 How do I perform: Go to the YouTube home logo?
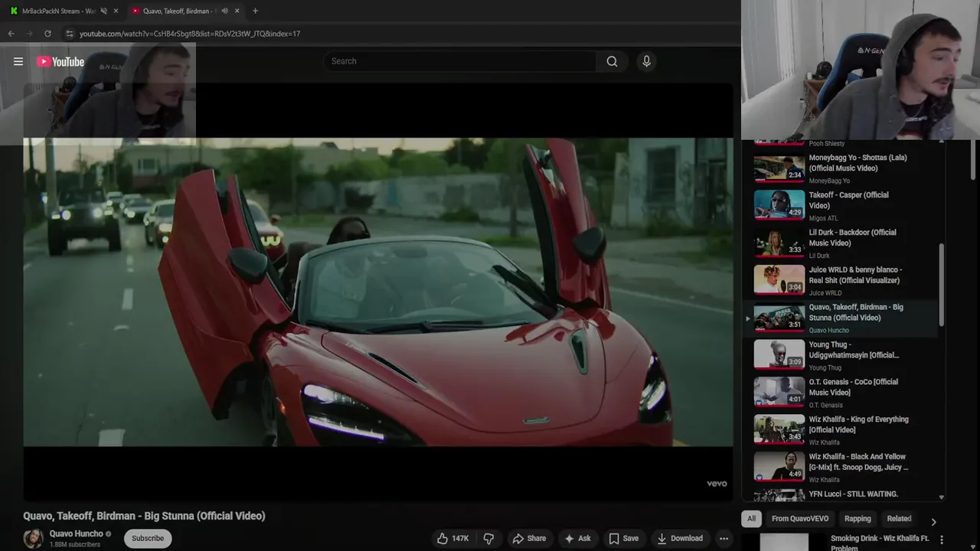[x=60, y=62]
